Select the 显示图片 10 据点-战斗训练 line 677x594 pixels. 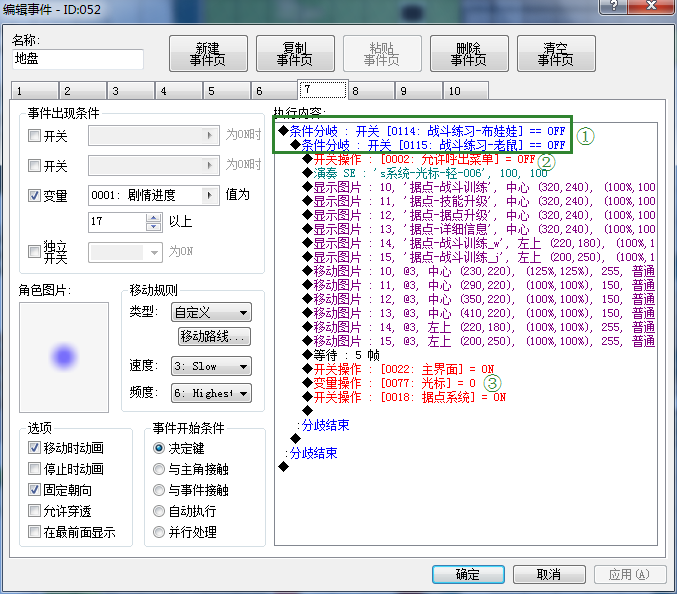pyautogui.click(x=479, y=187)
